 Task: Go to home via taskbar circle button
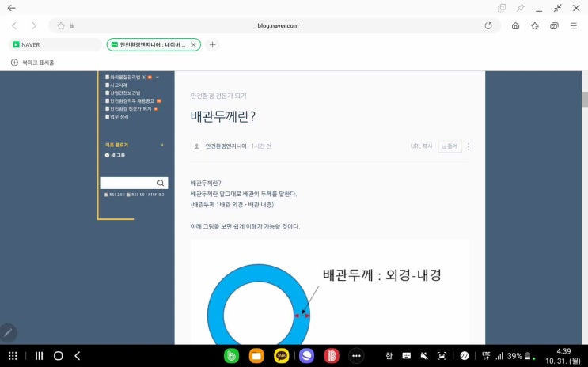pos(58,356)
